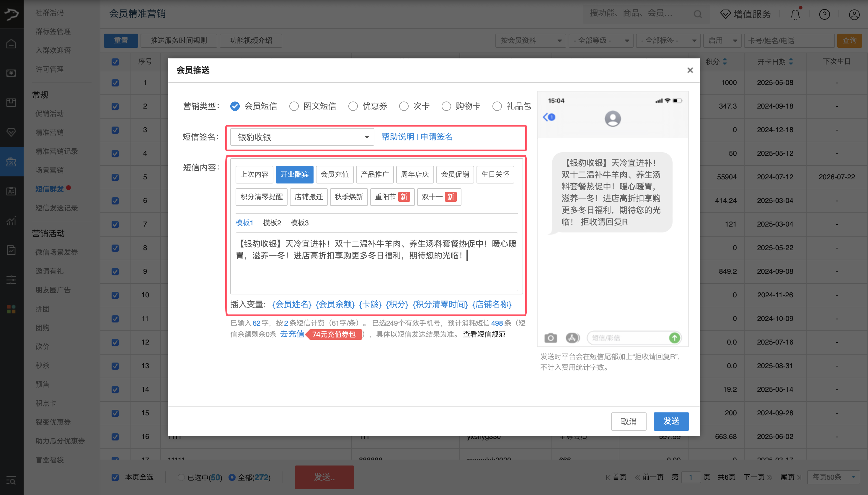Open the colorful apps grid sidebar icon

[x=11, y=309]
